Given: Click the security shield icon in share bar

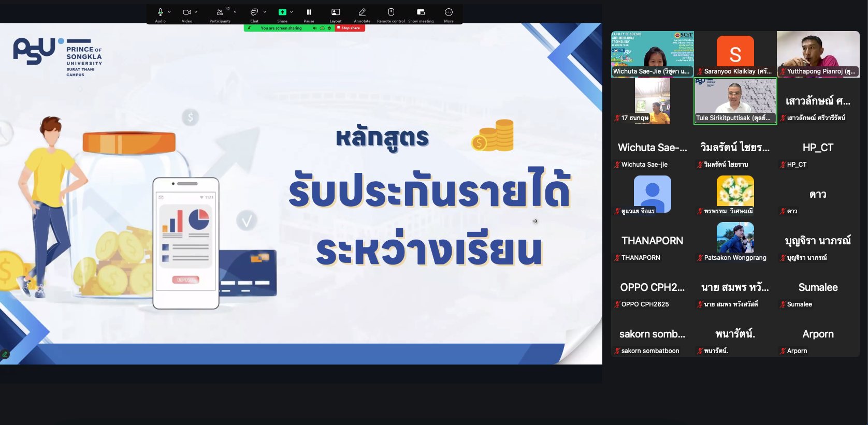Looking at the screenshot, I should (329, 28).
